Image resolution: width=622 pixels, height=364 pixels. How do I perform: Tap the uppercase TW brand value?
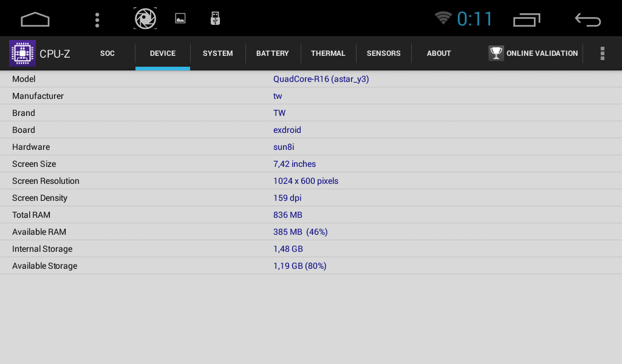click(x=279, y=113)
